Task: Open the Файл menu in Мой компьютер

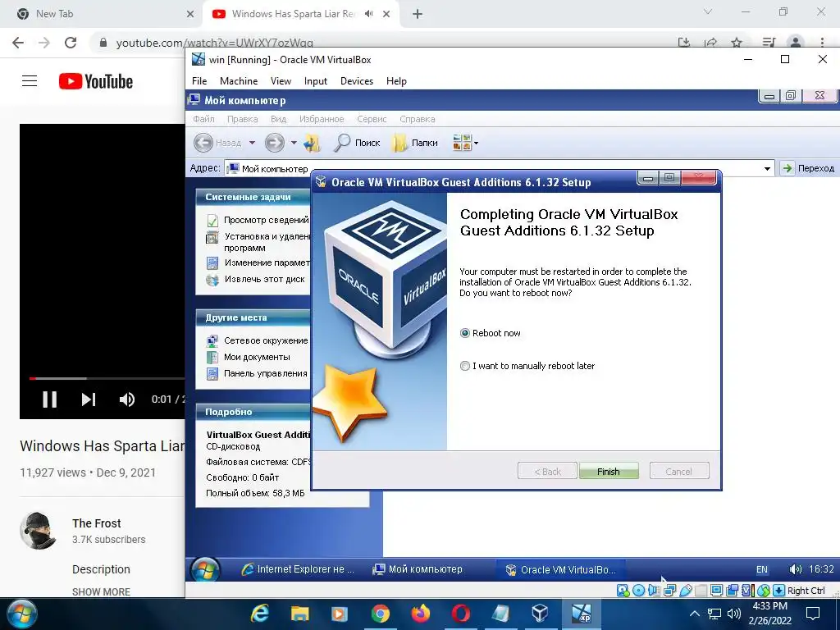Action: pos(203,119)
